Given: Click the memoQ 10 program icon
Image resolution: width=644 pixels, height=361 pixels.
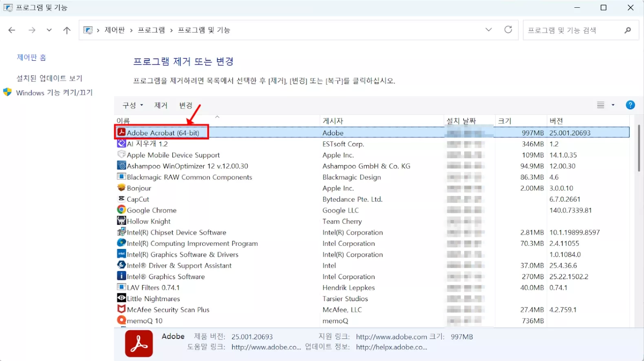Looking at the screenshot, I should click(121, 320).
